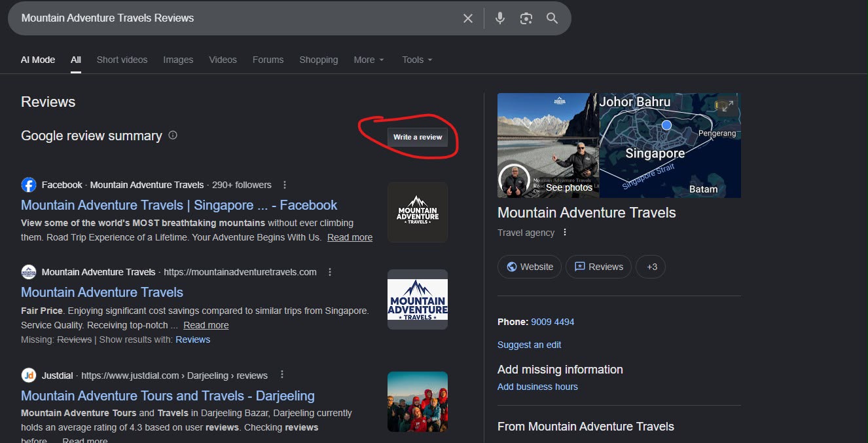Click Suggest an edit link
The height and width of the screenshot is (443, 868).
[x=530, y=345]
